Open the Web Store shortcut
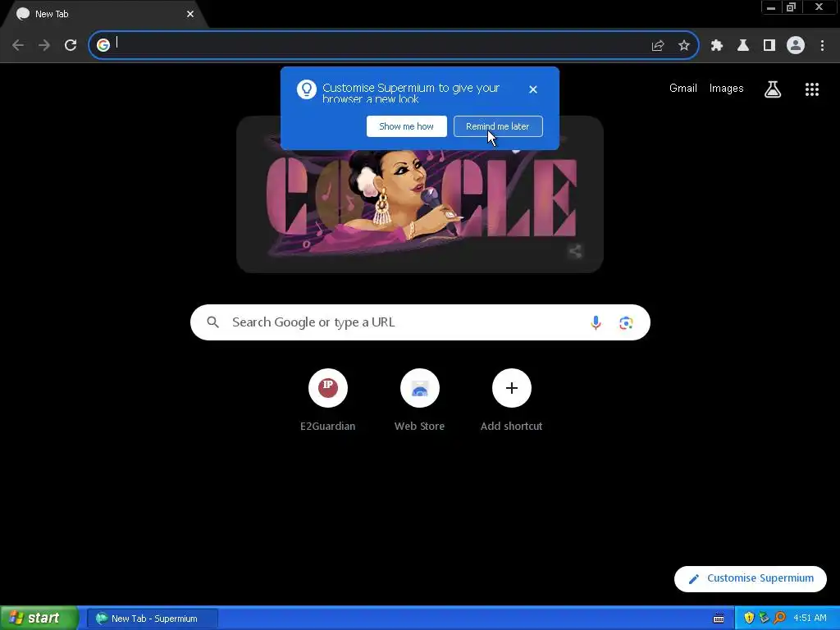Screen dimensions: 840x630 pos(419,399)
